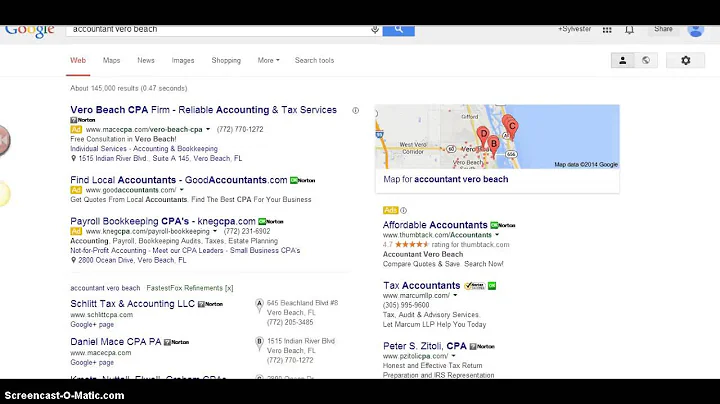Open Search tools
The image size is (720, 404).
[x=314, y=60]
